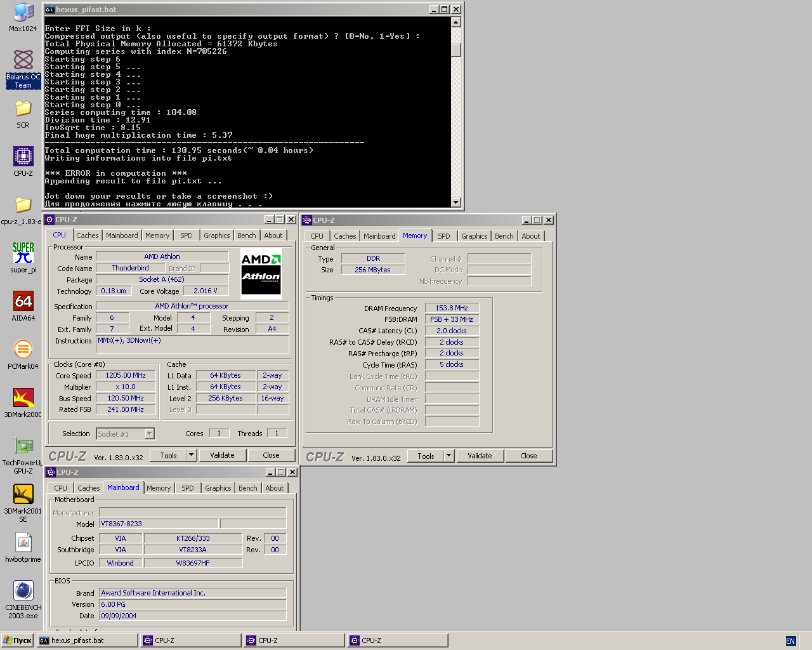Click Validate in the Memory window
812x650 pixels.
[480, 456]
